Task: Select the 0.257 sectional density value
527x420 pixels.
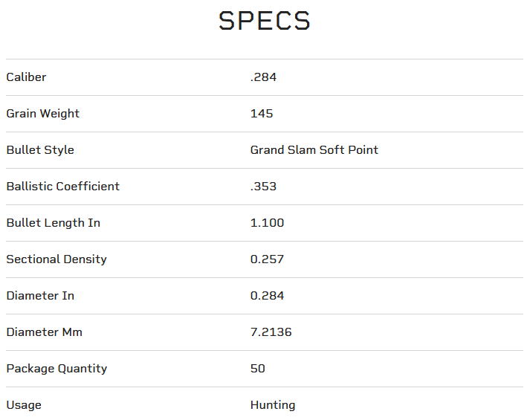Action: pyautogui.click(x=267, y=259)
